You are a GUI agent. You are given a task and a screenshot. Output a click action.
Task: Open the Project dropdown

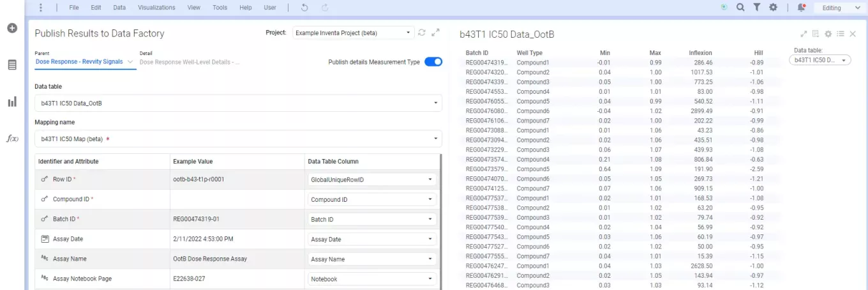click(353, 33)
